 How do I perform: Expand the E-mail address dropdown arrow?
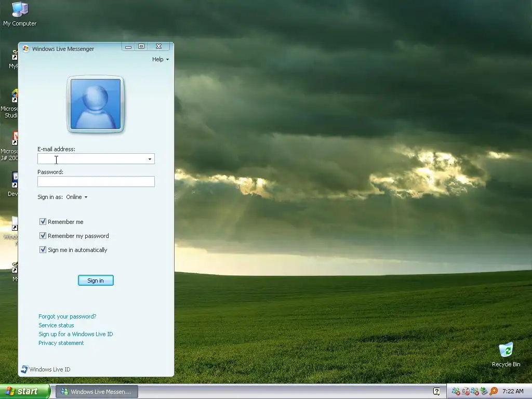point(150,159)
